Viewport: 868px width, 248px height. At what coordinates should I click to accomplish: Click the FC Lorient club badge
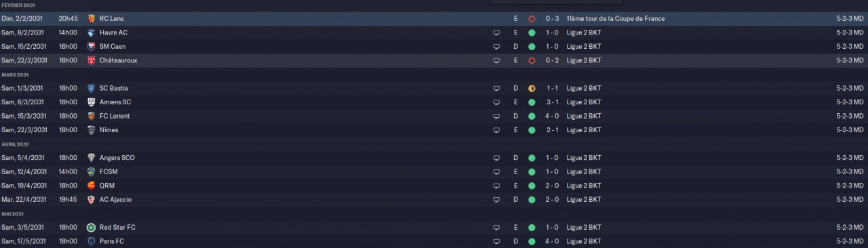[x=91, y=116]
